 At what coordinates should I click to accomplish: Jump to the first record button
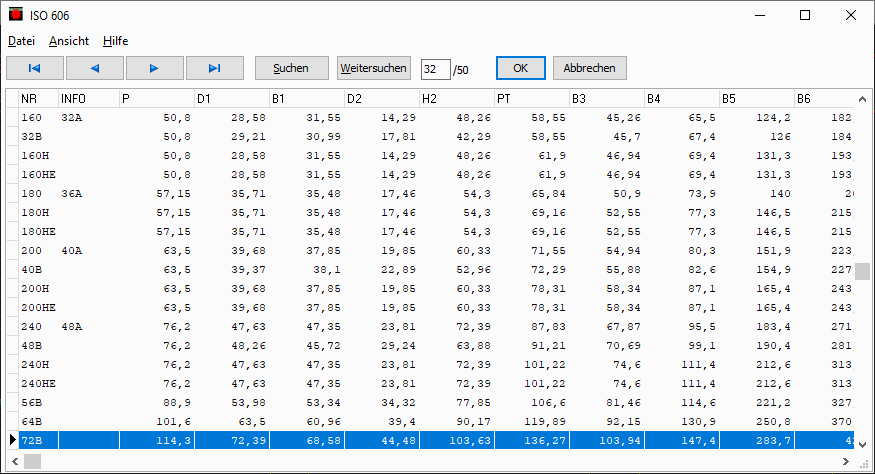pyautogui.click(x=35, y=68)
